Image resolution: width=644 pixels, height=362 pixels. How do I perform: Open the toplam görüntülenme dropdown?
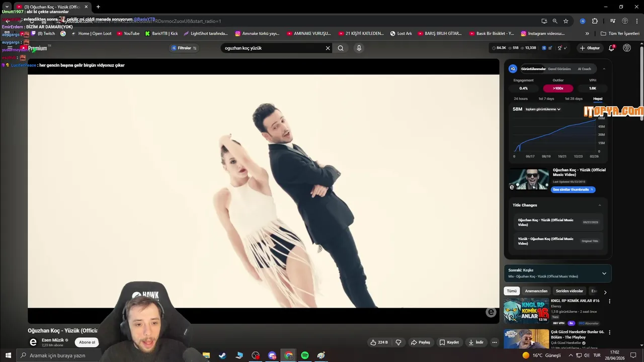pyautogui.click(x=543, y=109)
